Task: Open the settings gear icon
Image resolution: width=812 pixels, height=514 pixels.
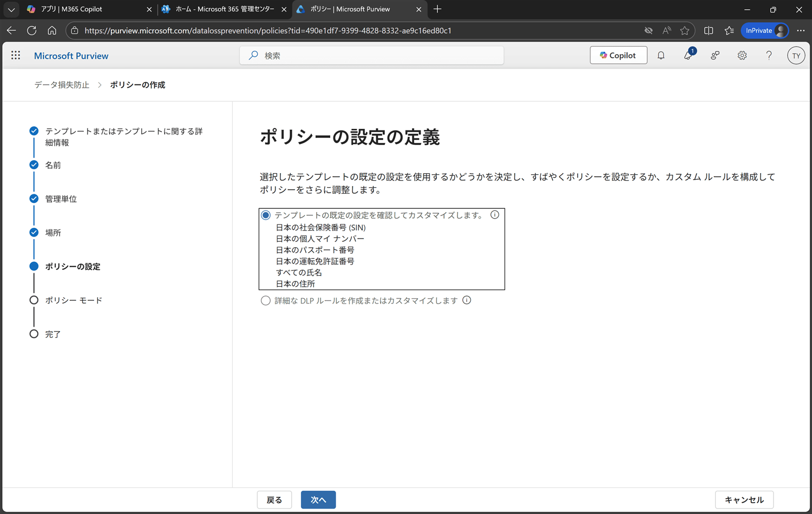Action: pyautogui.click(x=742, y=55)
